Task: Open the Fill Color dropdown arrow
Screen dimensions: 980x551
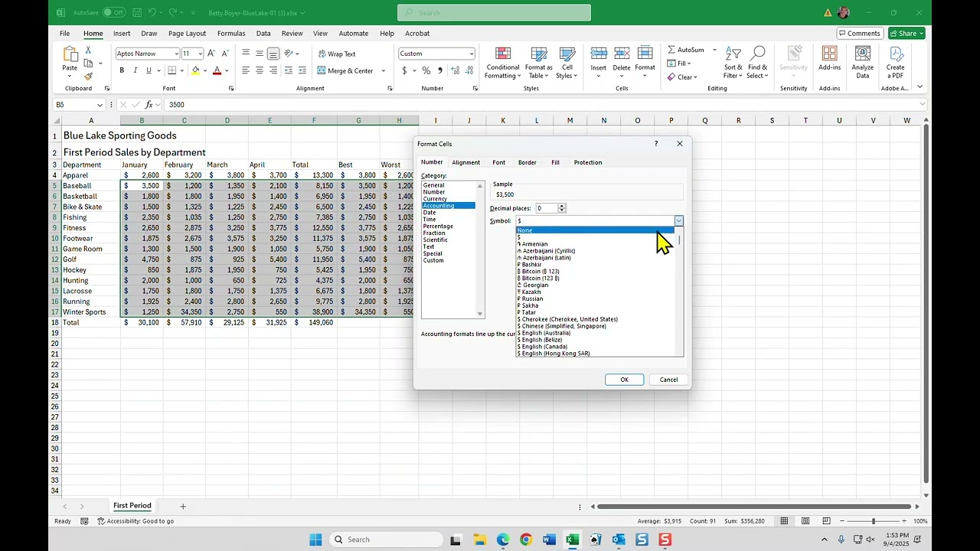Action: coord(205,71)
